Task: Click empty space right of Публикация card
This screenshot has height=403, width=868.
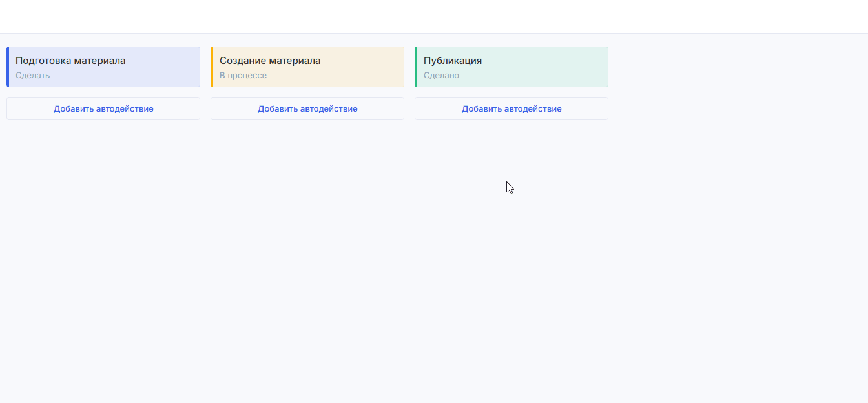Action: (x=736, y=67)
